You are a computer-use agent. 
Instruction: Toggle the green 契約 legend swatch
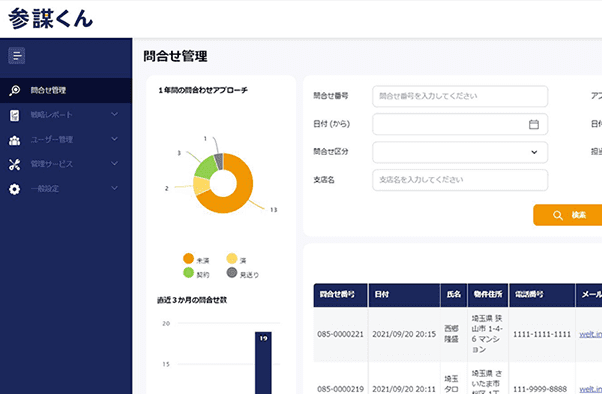(188, 273)
